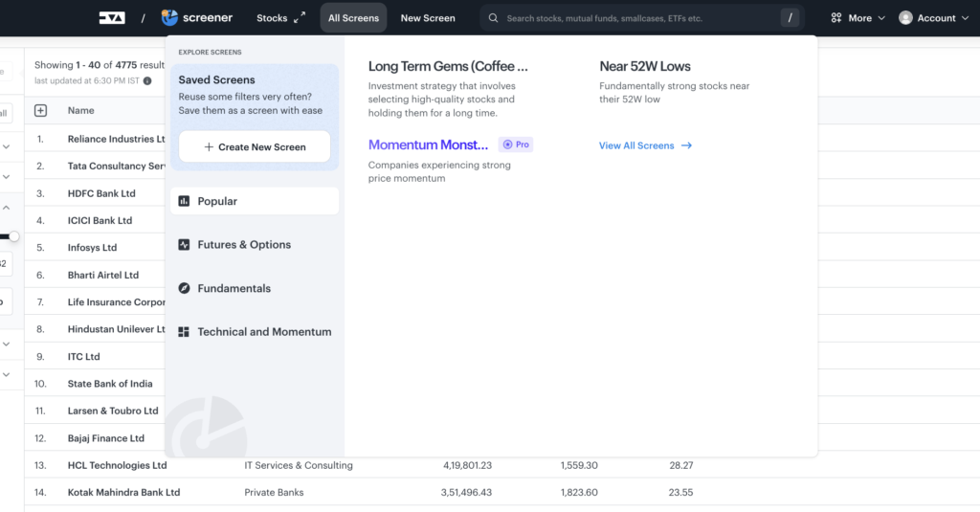Click the info icon beside last updated time

[x=147, y=81]
